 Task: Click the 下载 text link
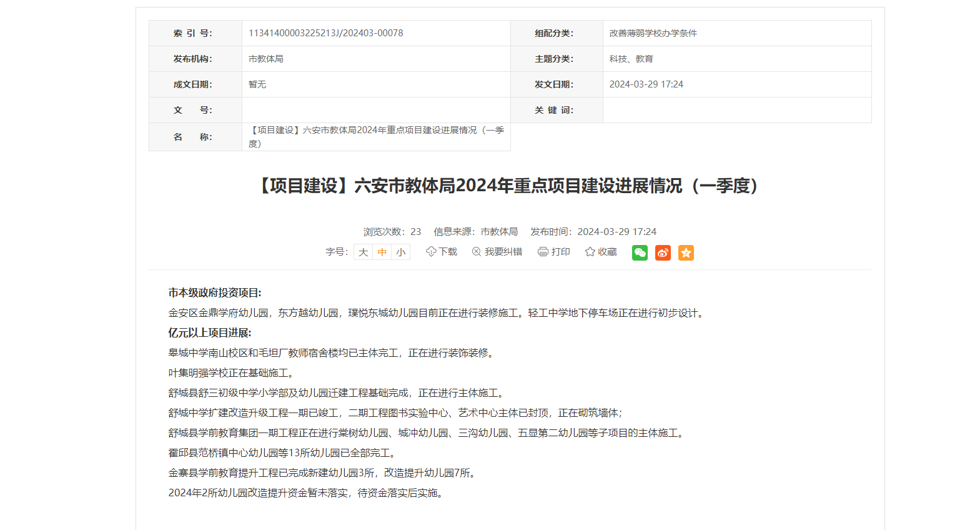tap(448, 252)
